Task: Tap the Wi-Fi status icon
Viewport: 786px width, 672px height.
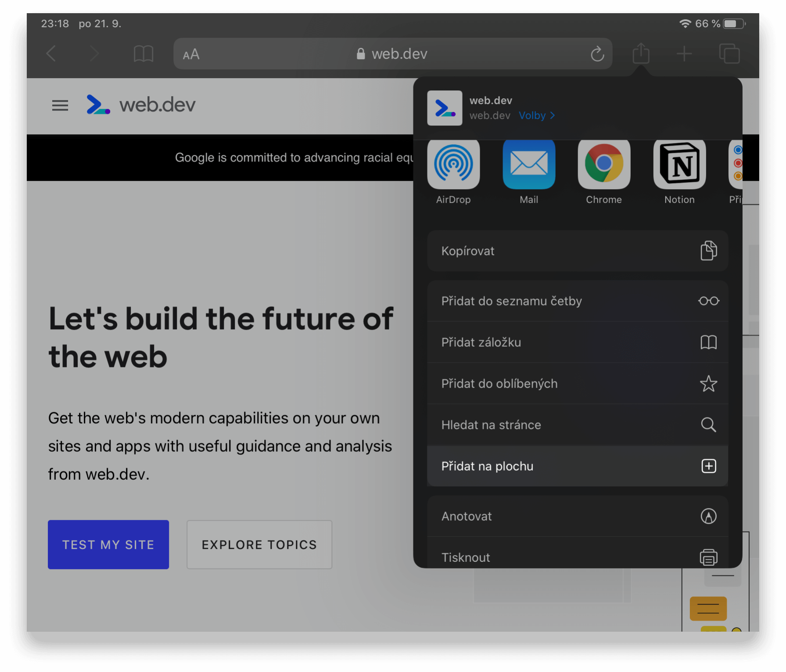Action: pyautogui.click(x=685, y=24)
